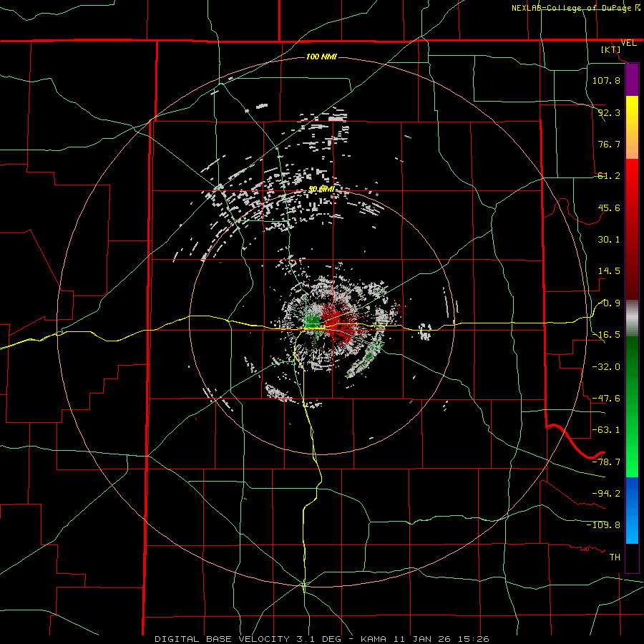Click the green inbound velocity area near radar center
The image size is (644, 644).
(x=313, y=320)
